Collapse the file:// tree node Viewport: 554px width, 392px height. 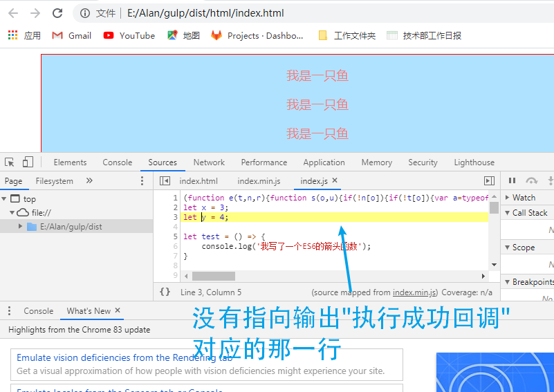(12, 213)
